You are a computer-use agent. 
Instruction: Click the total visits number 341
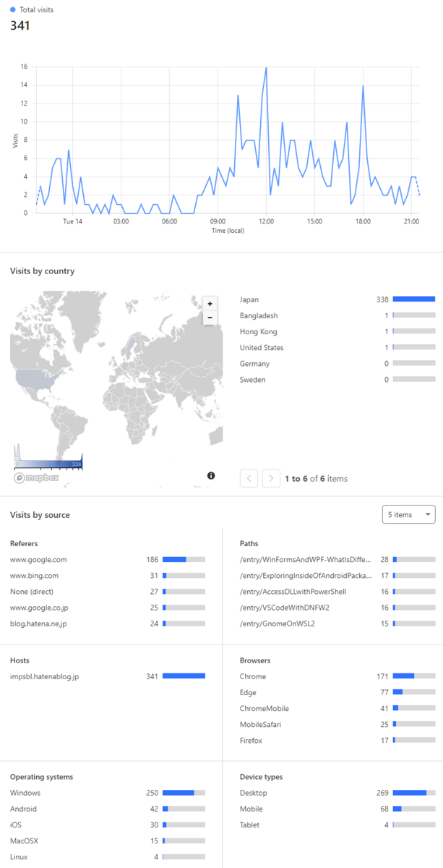(20, 25)
